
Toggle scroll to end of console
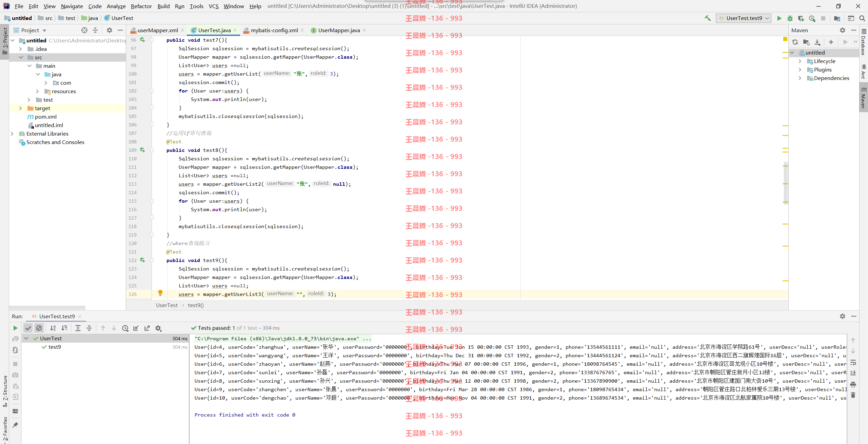coord(853,373)
